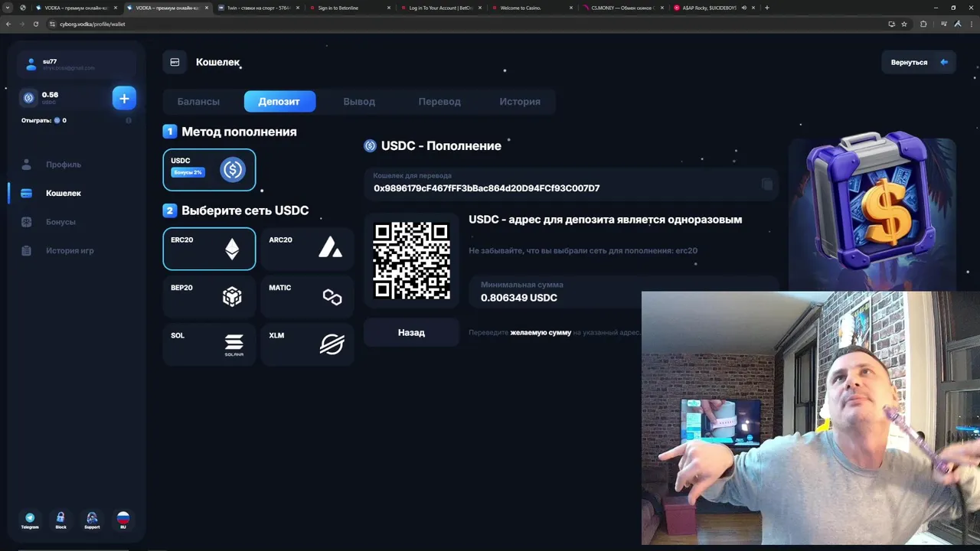
Task: Open the browser three-dot menu
Action: click(972, 24)
